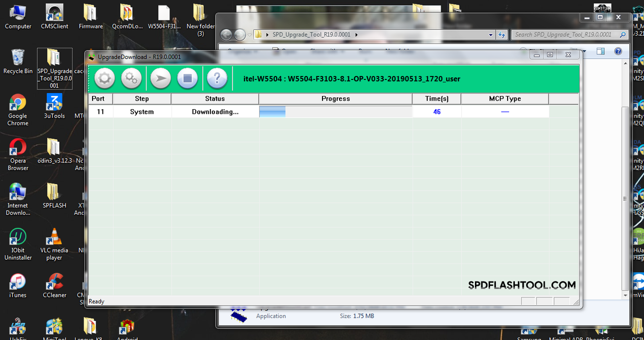Viewport: 644px width, 340px height.
Task: Launch 3uTools desktop shortcut
Action: coord(54,106)
